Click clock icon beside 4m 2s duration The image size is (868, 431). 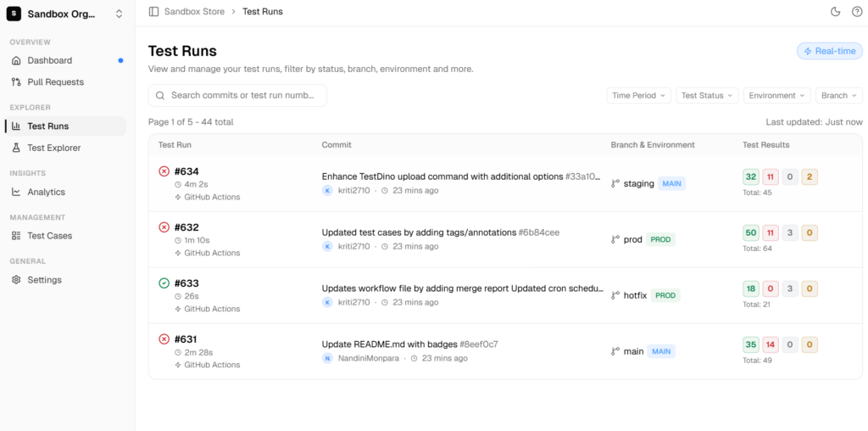pos(178,184)
